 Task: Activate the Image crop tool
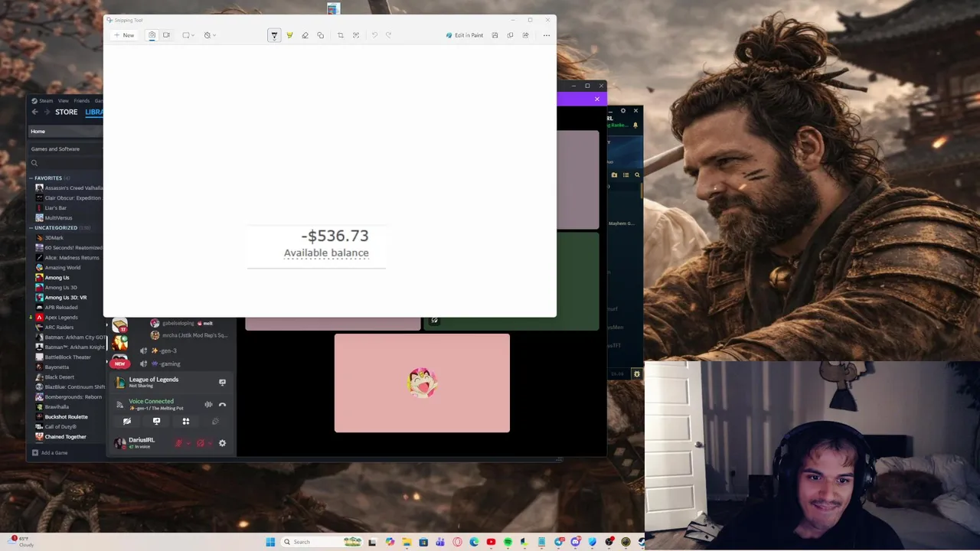point(341,35)
